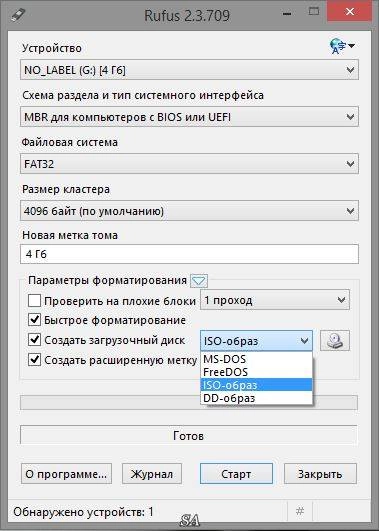Viewport: 379px width, 531px height.
Task: Open the Журнал log button
Action: (152, 473)
